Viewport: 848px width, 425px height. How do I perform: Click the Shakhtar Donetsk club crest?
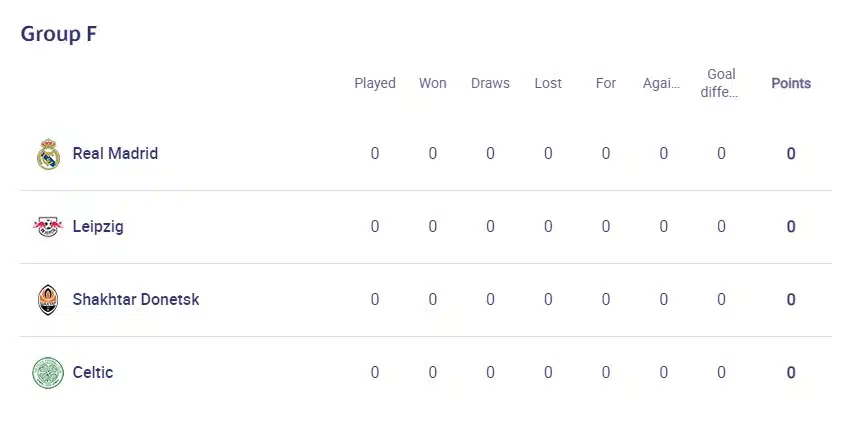48,300
